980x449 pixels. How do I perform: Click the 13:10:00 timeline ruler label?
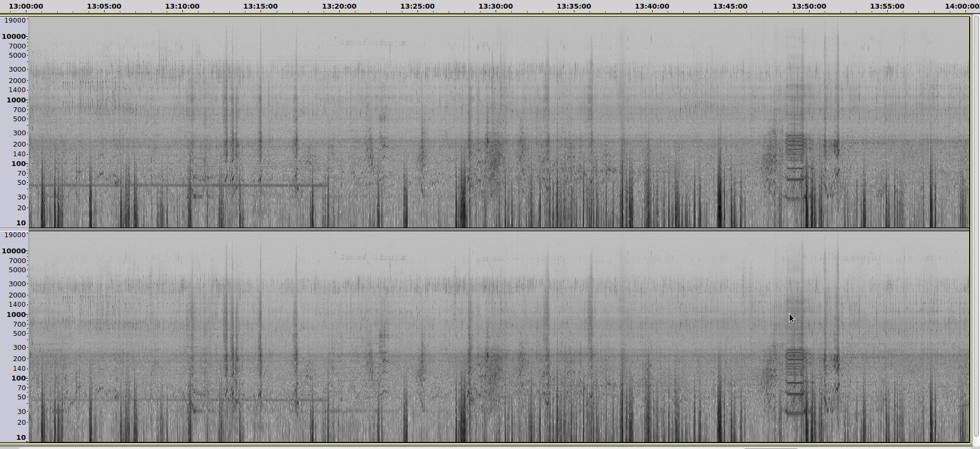coord(182,6)
